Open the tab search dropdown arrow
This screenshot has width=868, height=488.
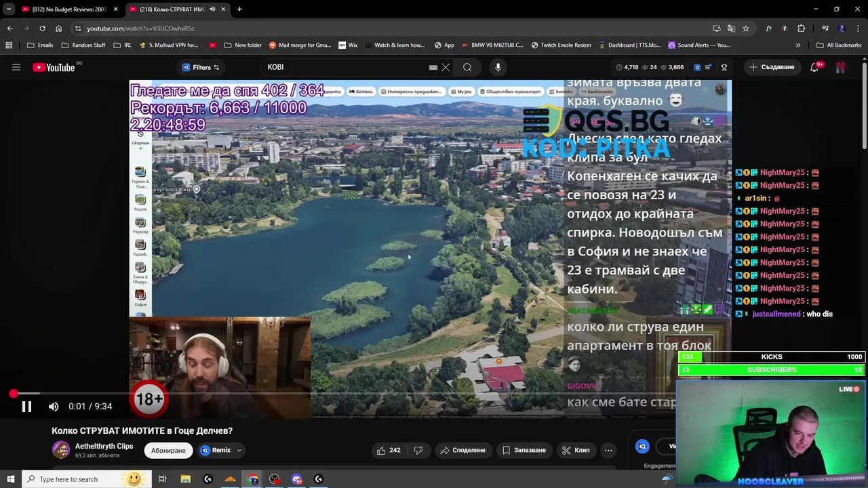coord(9,9)
